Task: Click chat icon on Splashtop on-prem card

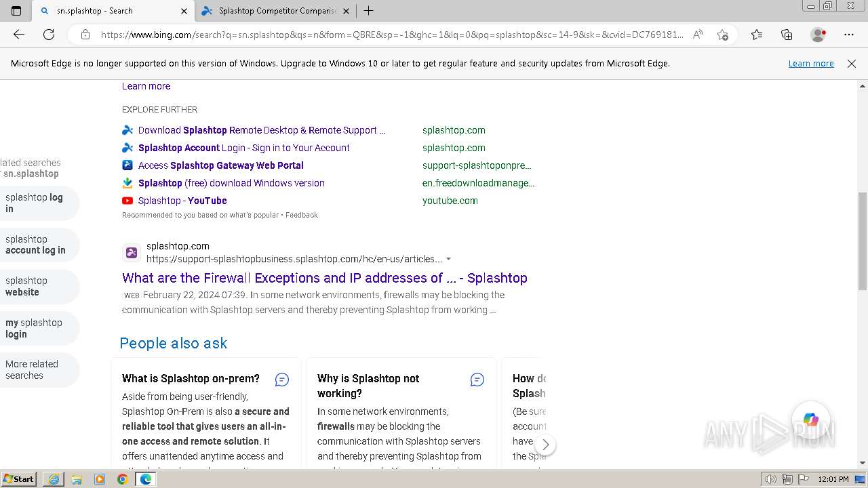Action: tap(282, 380)
